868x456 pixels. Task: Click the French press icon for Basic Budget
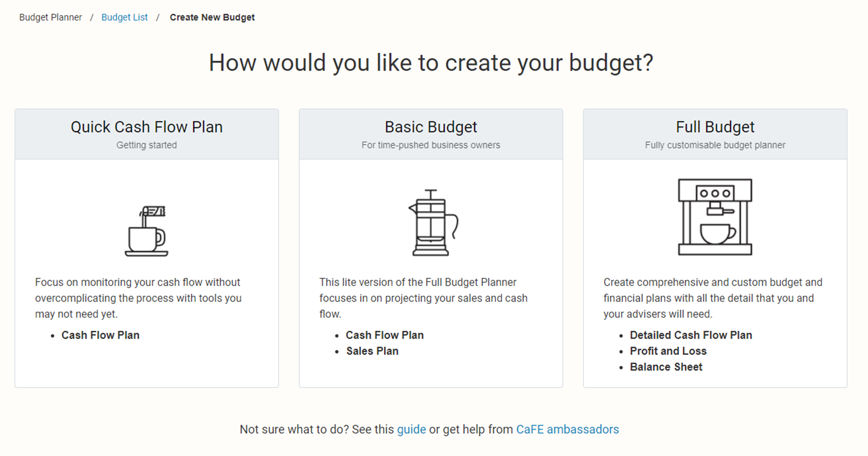tap(433, 223)
